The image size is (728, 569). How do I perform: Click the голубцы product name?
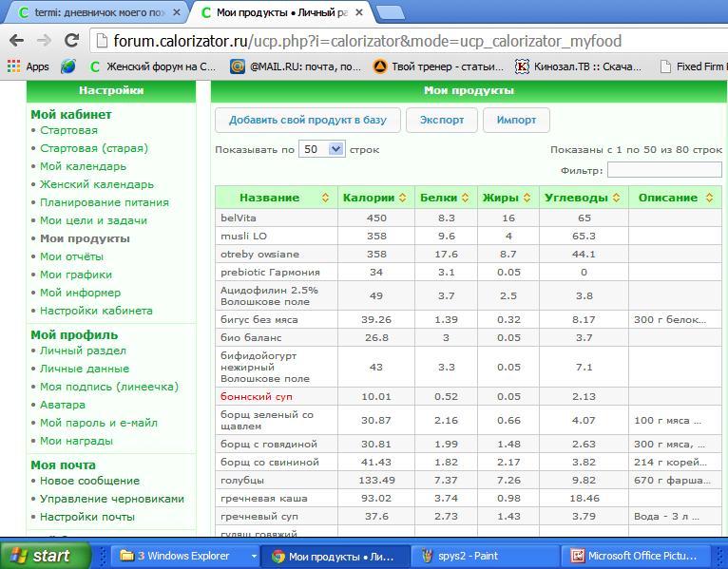(x=242, y=481)
